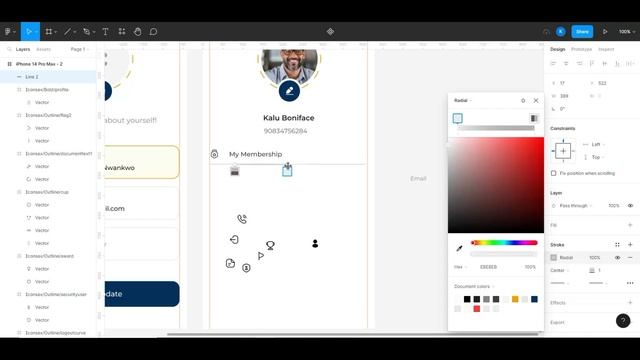640x360 pixels.
Task: Click the user avatar K
Action: 561,31
